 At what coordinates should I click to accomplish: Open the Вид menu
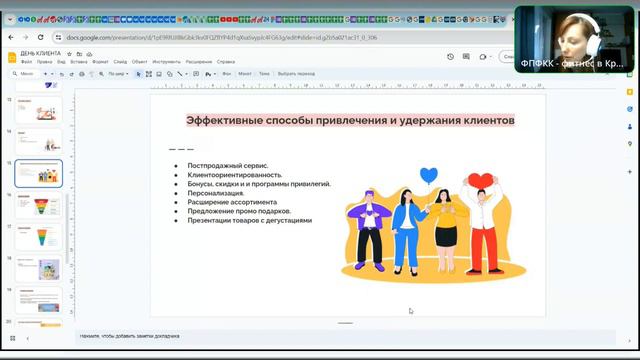[61, 62]
